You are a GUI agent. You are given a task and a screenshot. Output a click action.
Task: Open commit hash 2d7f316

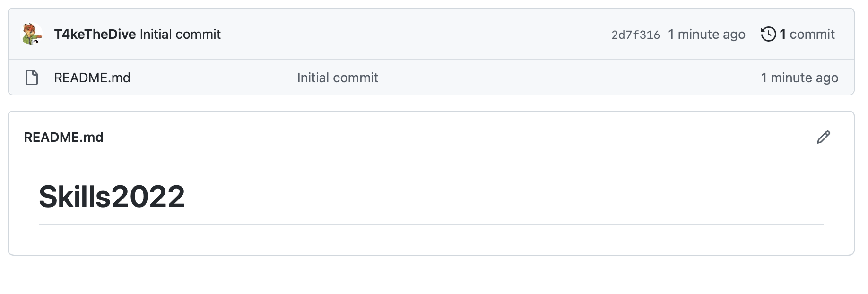pos(635,35)
